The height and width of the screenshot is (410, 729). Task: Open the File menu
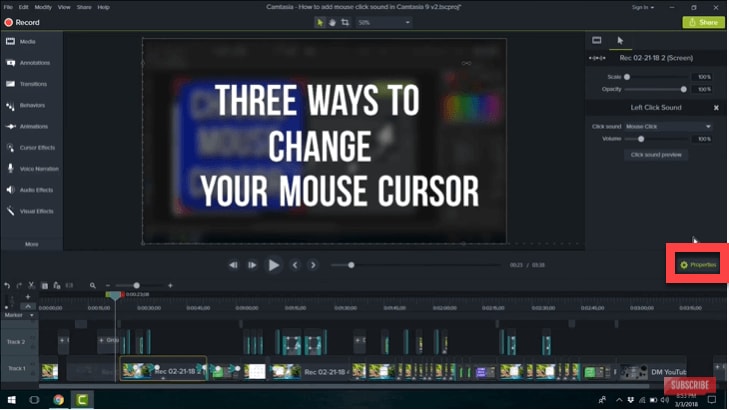[x=8, y=7]
